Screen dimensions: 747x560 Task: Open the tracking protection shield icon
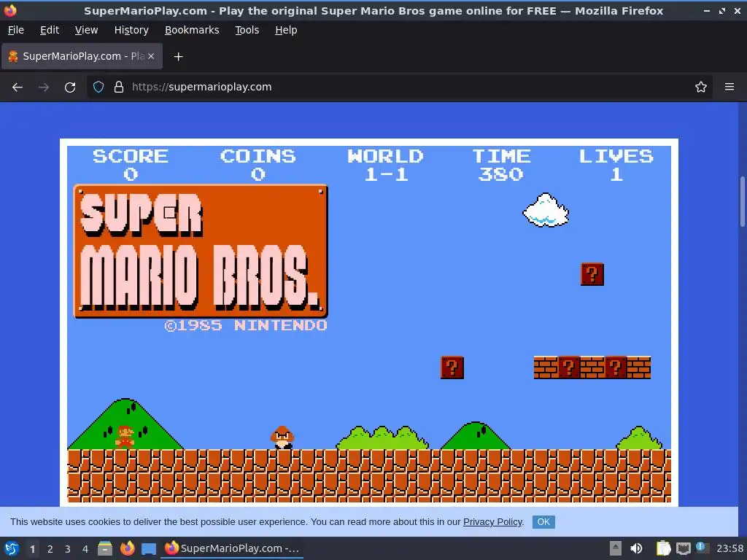98,87
